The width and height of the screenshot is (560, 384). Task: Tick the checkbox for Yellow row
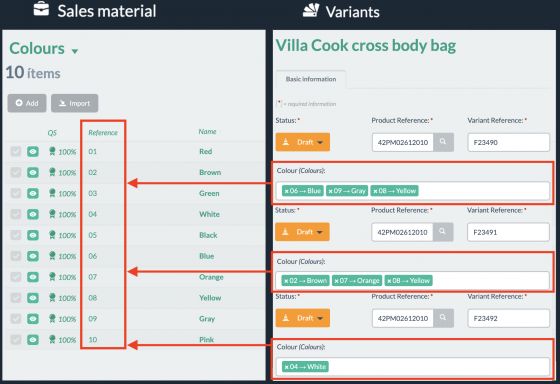15,298
